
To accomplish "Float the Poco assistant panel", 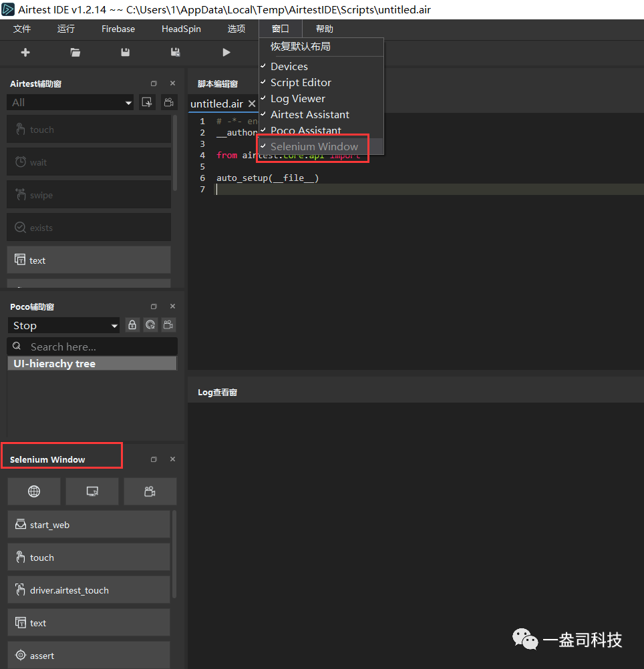I will click(x=154, y=306).
